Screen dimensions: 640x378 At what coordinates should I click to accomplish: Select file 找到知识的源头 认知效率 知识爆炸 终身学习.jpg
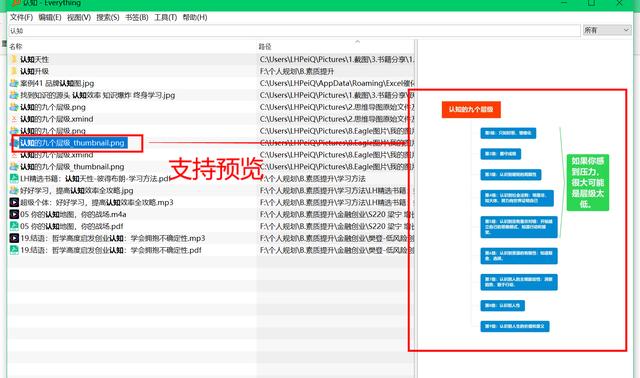(98, 95)
